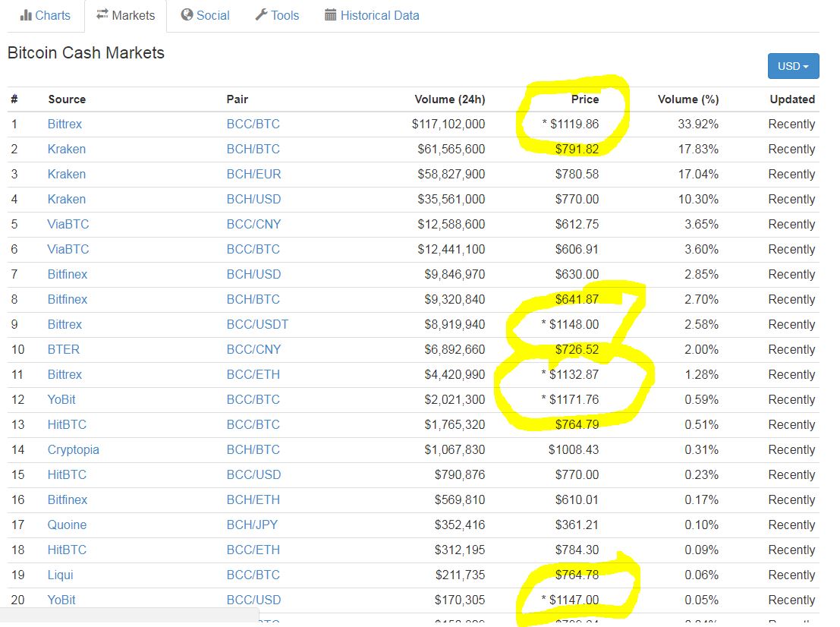Open YoBit BCC/USD pair link
The image size is (840, 627).
coord(253,600)
